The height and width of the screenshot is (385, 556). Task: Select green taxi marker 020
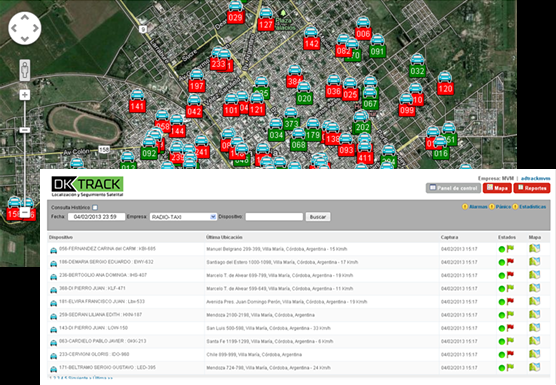tap(304, 93)
